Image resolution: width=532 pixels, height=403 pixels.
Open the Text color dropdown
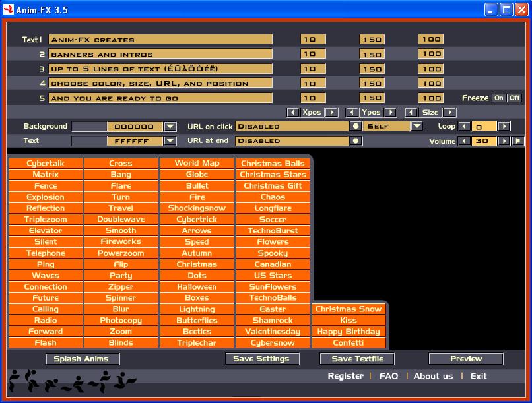click(170, 141)
